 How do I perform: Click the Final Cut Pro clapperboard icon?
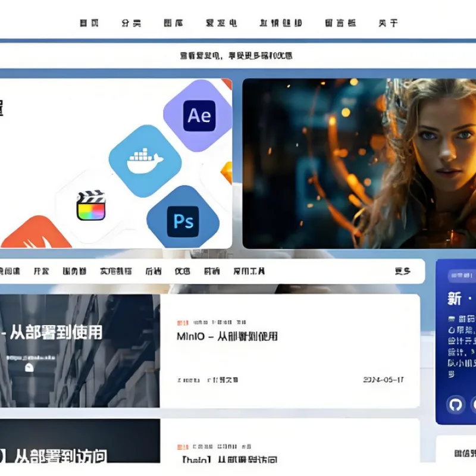(x=91, y=205)
